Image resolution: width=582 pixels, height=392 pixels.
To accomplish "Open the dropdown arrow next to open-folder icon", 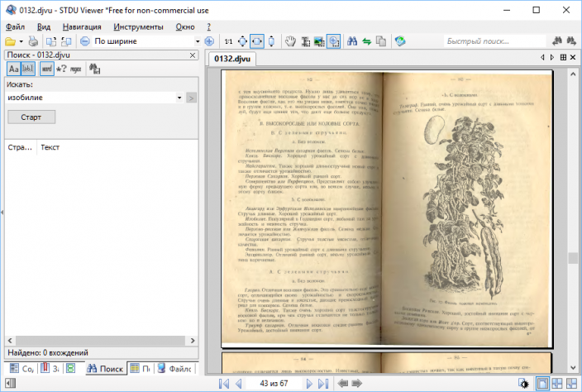I will [21, 41].
